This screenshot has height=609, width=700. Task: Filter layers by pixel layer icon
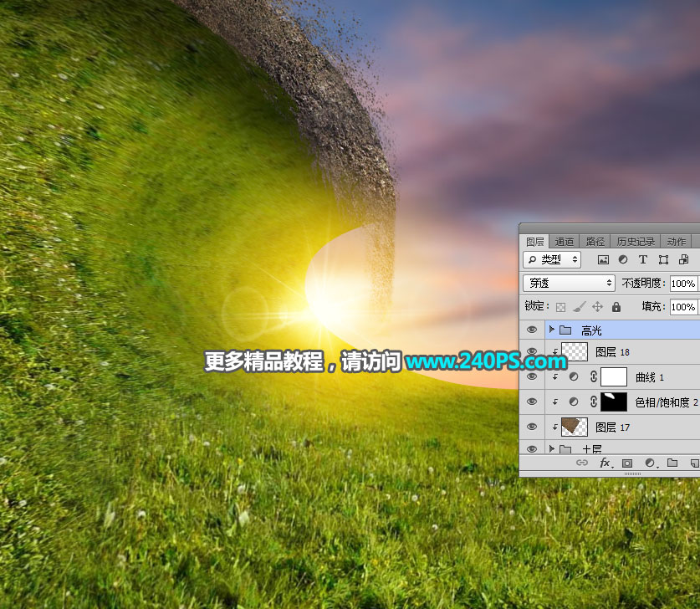pyautogui.click(x=603, y=259)
